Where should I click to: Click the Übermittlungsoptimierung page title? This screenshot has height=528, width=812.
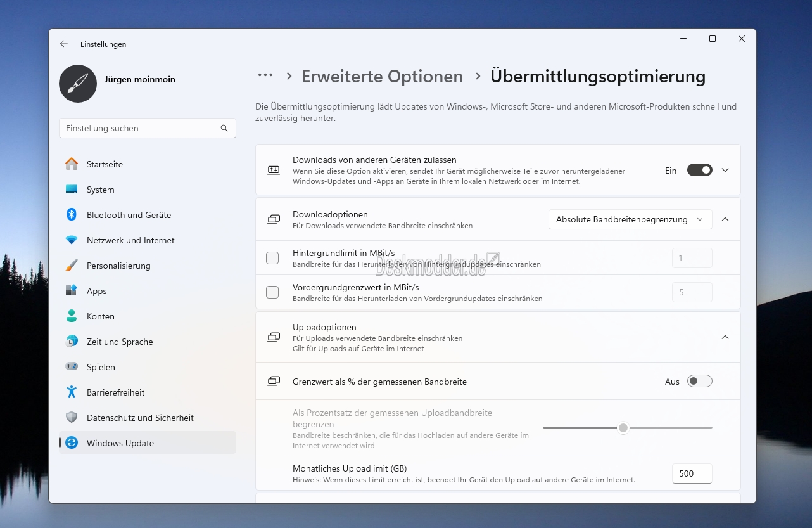click(x=598, y=77)
